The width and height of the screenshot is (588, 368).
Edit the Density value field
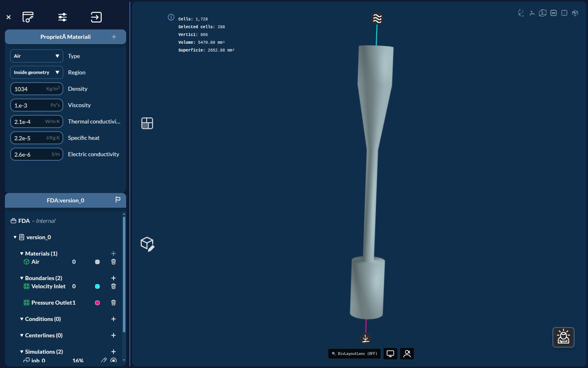[37, 89]
